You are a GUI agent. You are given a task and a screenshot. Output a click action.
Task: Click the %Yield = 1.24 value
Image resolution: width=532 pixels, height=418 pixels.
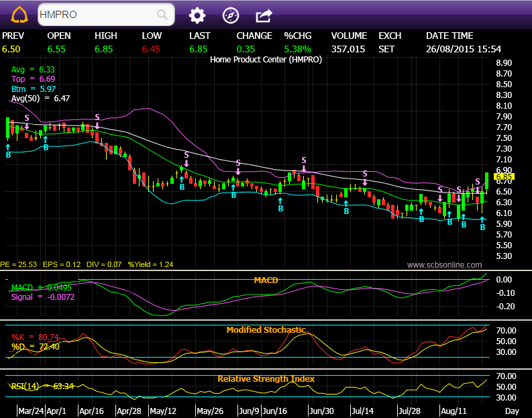(x=151, y=264)
